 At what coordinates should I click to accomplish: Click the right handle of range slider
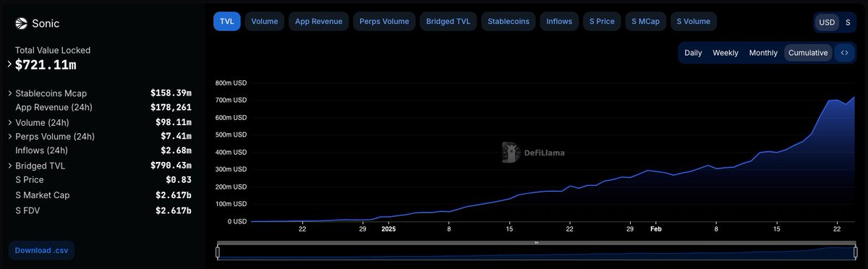(855, 252)
